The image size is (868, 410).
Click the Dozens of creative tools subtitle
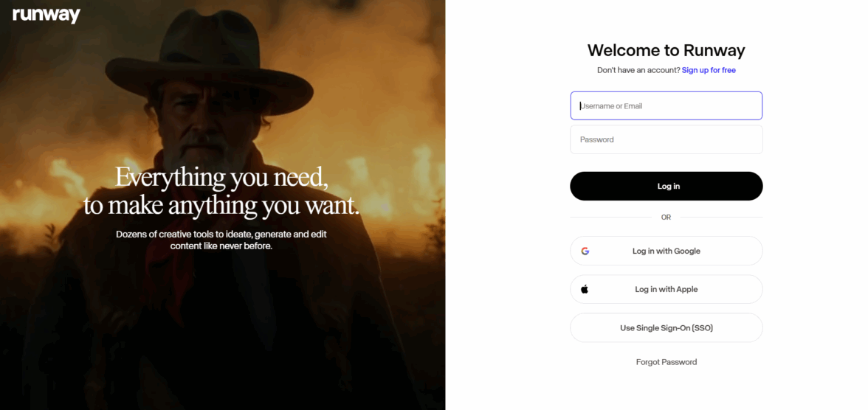tap(221, 240)
